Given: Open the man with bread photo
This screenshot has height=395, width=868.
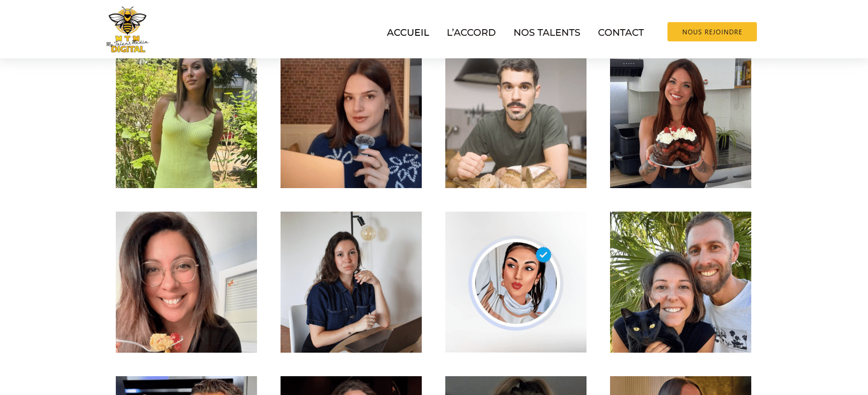Looking at the screenshot, I should pyautogui.click(x=516, y=123).
